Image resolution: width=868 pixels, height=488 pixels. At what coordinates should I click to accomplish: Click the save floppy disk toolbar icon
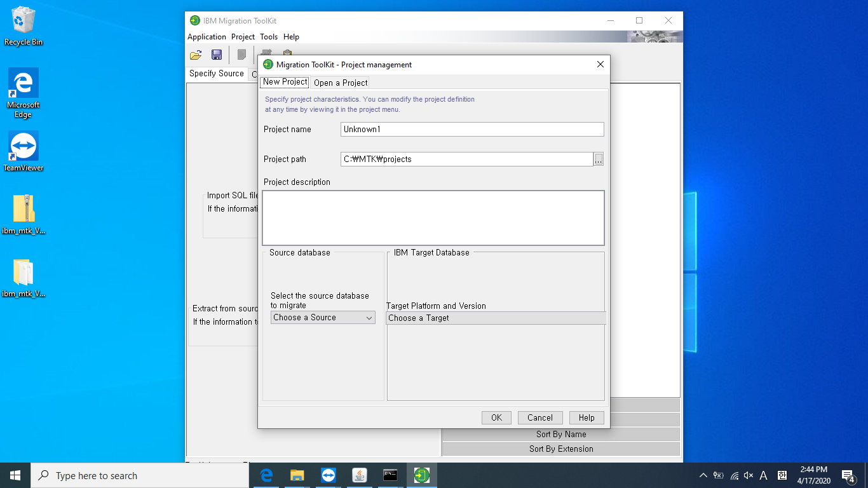pyautogui.click(x=217, y=55)
